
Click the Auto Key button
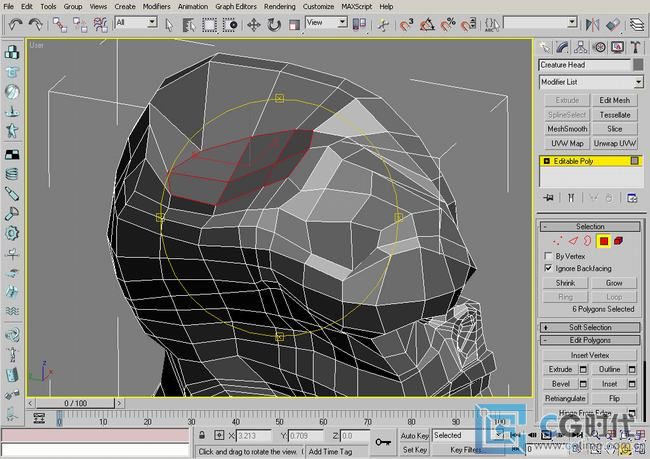point(414,436)
